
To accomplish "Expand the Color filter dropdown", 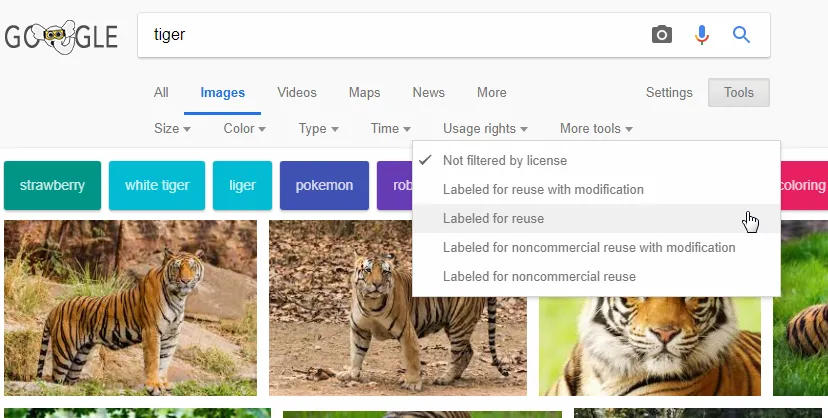I will [244, 128].
